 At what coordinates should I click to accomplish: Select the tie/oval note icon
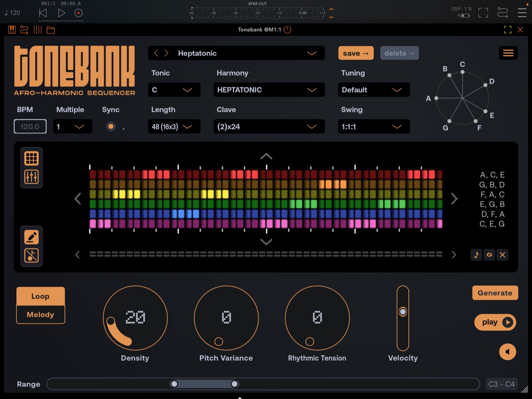(489, 255)
